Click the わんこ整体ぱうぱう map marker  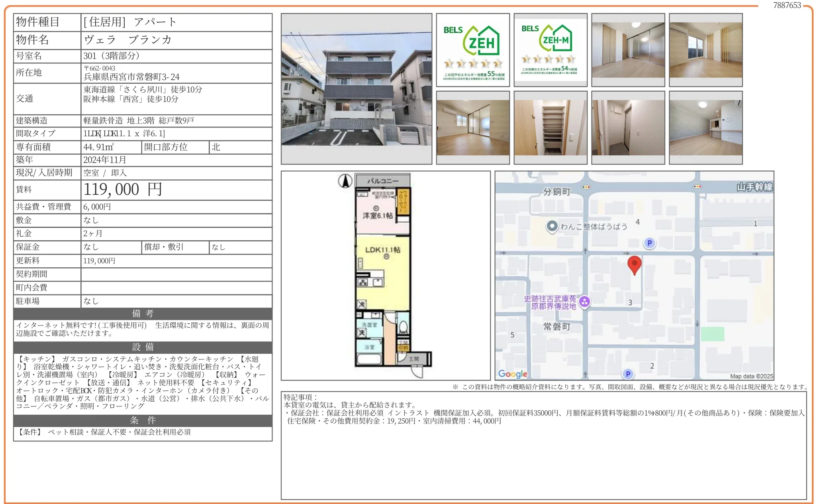pyautogui.click(x=552, y=226)
